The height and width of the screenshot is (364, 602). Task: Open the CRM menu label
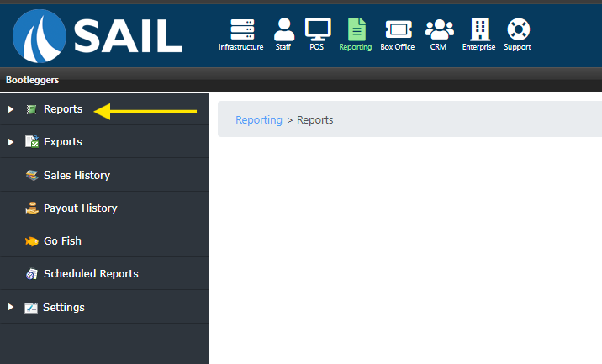pyautogui.click(x=438, y=47)
